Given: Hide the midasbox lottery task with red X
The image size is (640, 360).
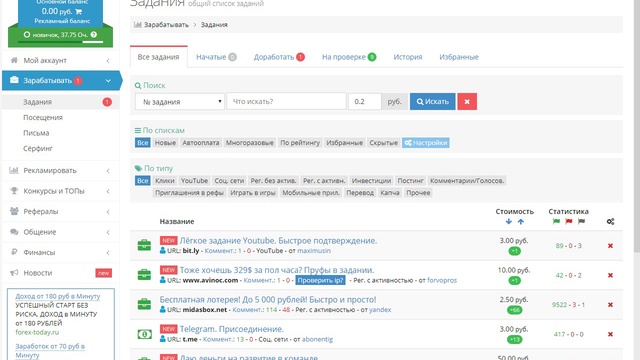Looking at the screenshot, I should [610, 304].
